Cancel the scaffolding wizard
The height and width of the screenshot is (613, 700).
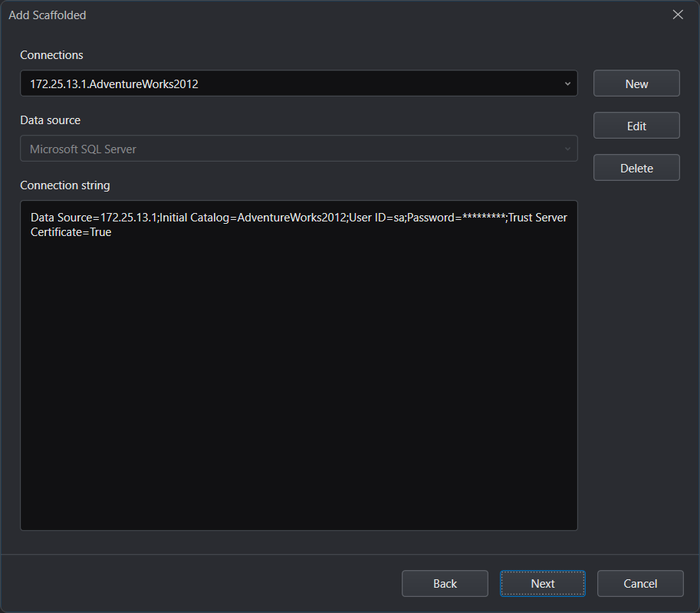click(x=640, y=583)
